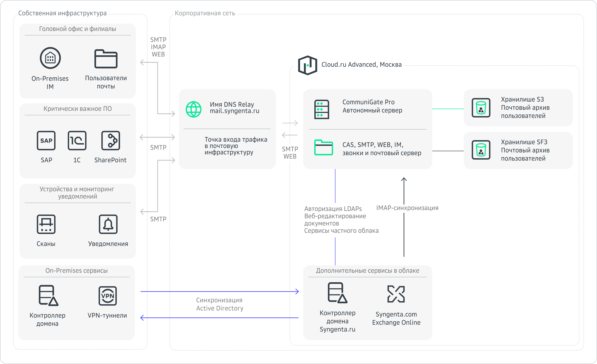Click the CommuniGate Pro server rack icon
Image resolution: width=597 pixels, height=364 pixels.
pos(322,109)
